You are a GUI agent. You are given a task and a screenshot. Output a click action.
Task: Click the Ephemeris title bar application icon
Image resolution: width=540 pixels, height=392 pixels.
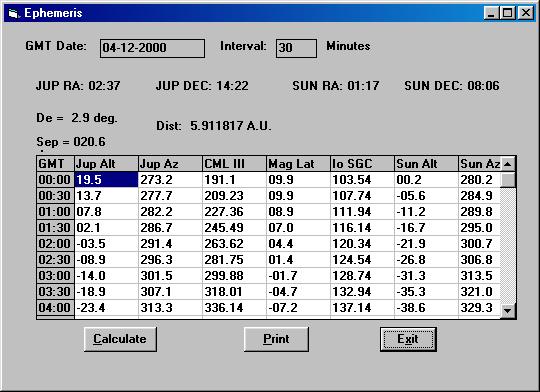[x=13, y=13]
